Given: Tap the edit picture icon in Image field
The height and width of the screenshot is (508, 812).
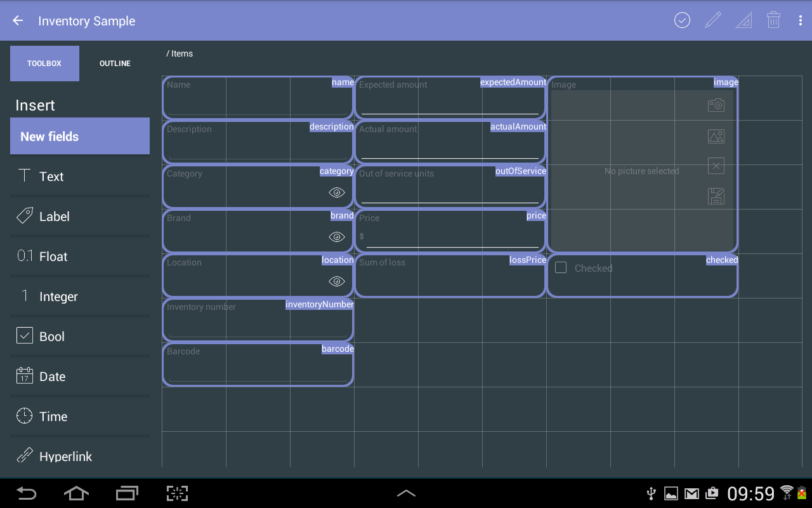Looking at the screenshot, I should (716, 196).
